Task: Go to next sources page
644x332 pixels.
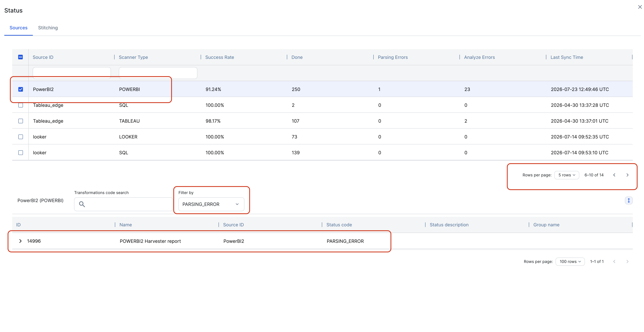Action: pyautogui.click(x=627, y=175)
